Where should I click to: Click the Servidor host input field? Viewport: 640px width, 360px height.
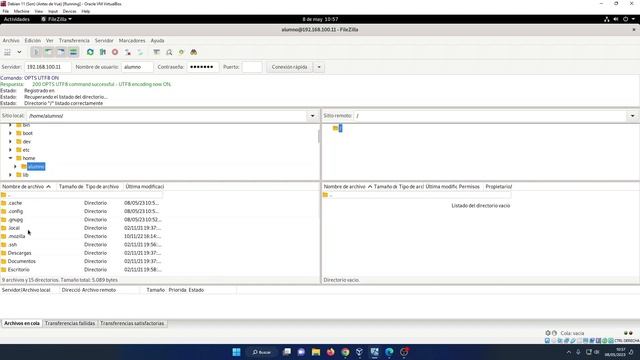[x=47, y=67]
